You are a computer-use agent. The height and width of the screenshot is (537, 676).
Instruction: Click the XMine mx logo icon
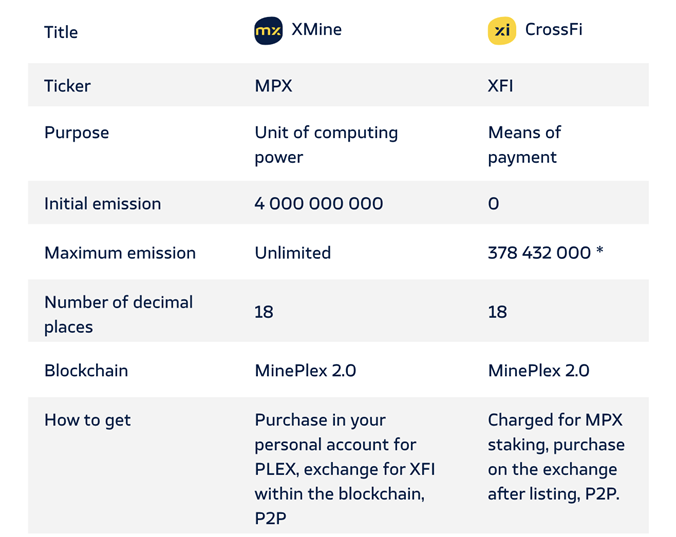(268, 31)
